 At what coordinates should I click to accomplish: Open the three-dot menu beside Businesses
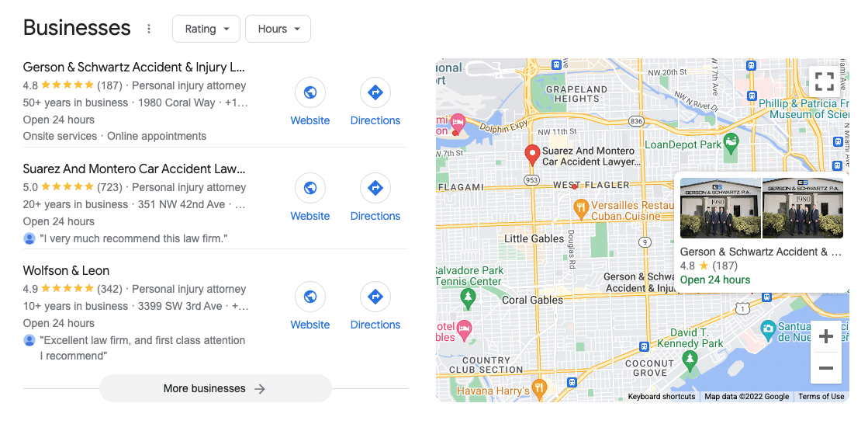click(148, 29)
